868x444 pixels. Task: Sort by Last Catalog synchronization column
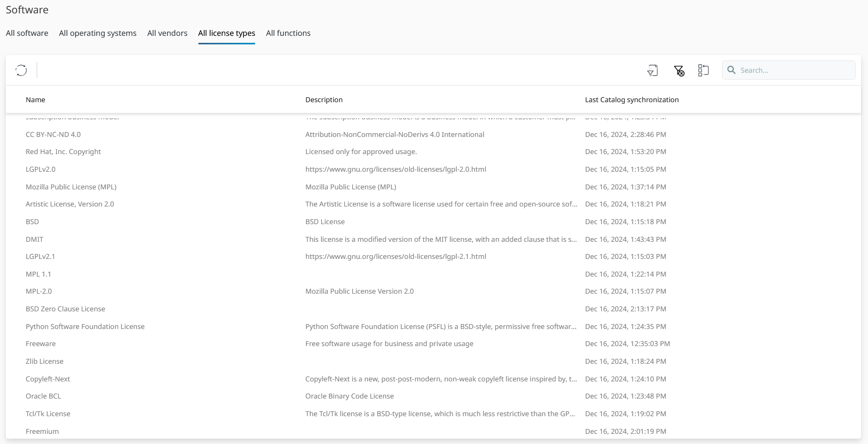click(x=631, y=100)
